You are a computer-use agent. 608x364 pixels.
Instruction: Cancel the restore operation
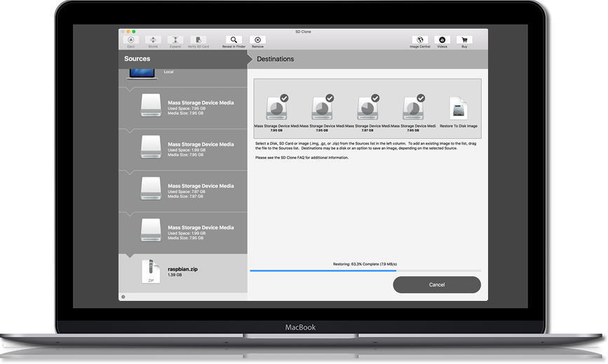click(x=436, y=285)
